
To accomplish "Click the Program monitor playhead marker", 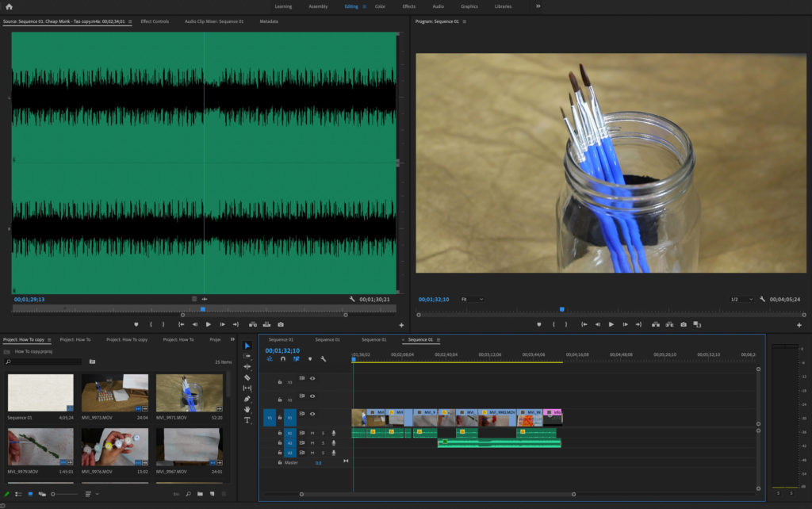I will coord(562,309).
